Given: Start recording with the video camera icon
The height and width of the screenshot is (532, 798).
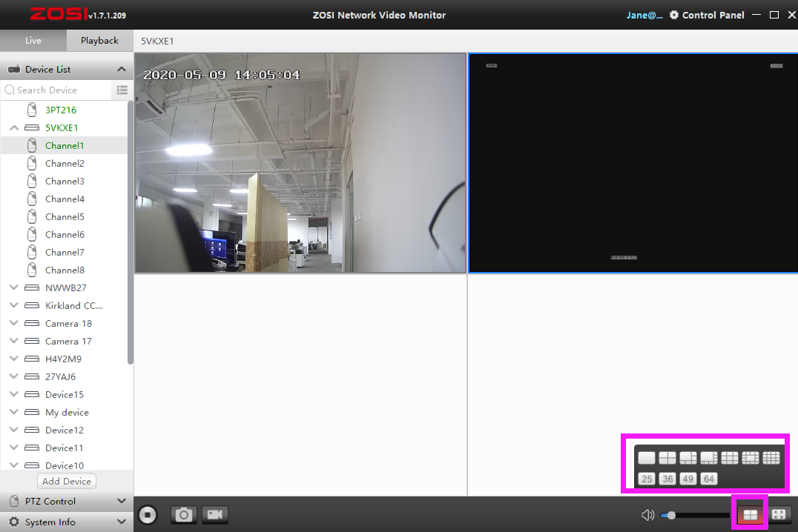Looking at the screenshot, I should pyautogui.click(x=215, y=515).
